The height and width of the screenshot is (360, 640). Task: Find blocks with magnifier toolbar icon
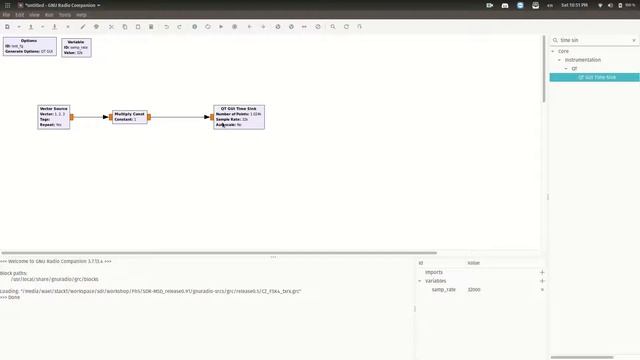click(x=333, y=27)
